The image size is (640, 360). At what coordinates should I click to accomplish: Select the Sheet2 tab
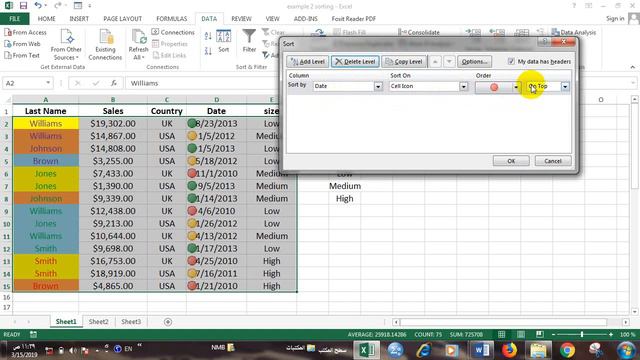point(99,322)
